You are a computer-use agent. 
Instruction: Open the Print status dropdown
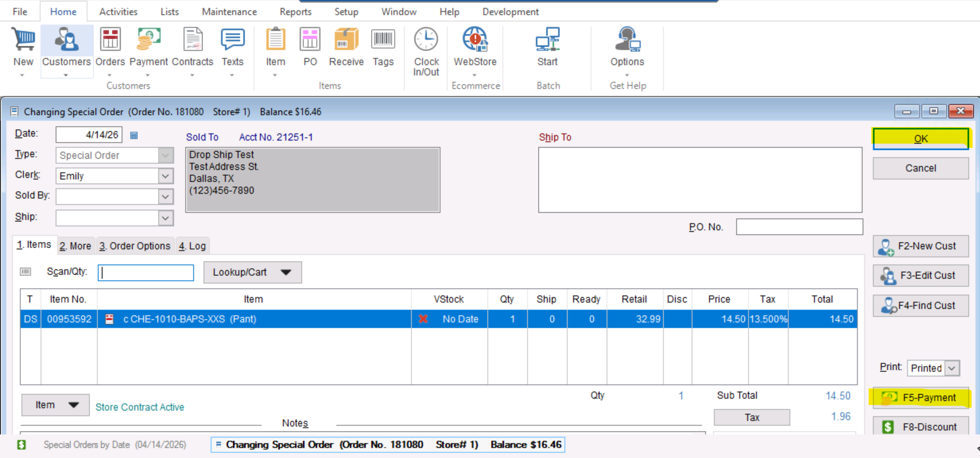952,368
